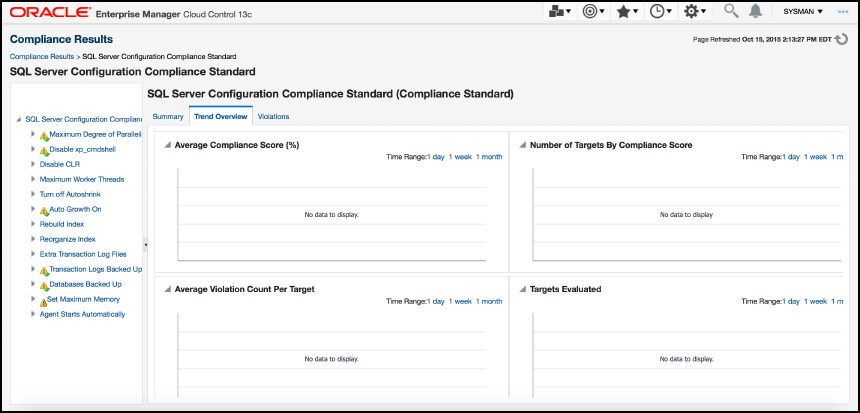Expand the Maximum Worker Threads node
This screenshot has height=413, width=860.
point(33,179)
